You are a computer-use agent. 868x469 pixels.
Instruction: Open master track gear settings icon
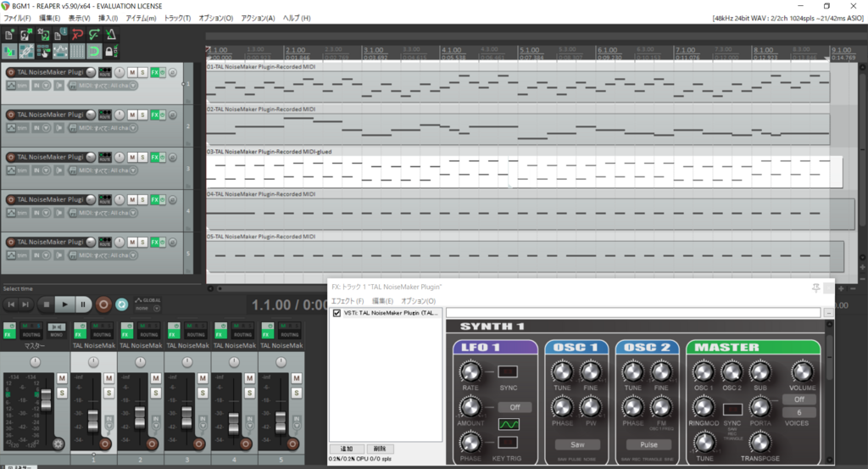click(58, 444)
